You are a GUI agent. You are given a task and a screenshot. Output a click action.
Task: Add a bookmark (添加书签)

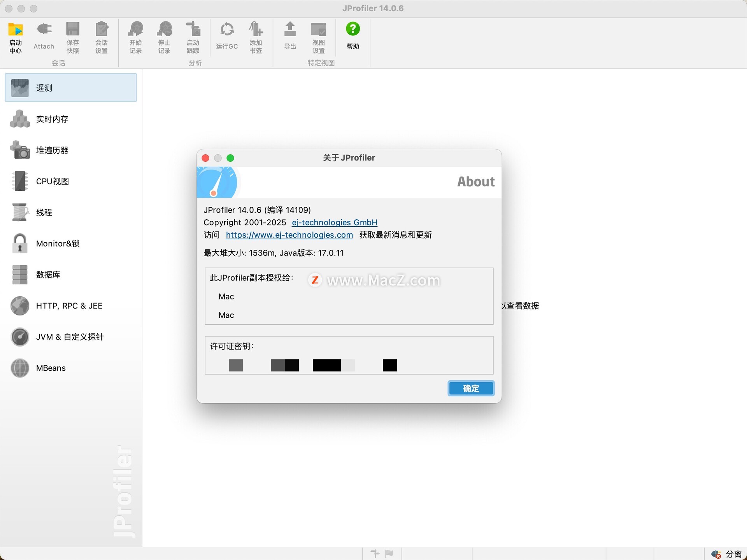point(256,38)
